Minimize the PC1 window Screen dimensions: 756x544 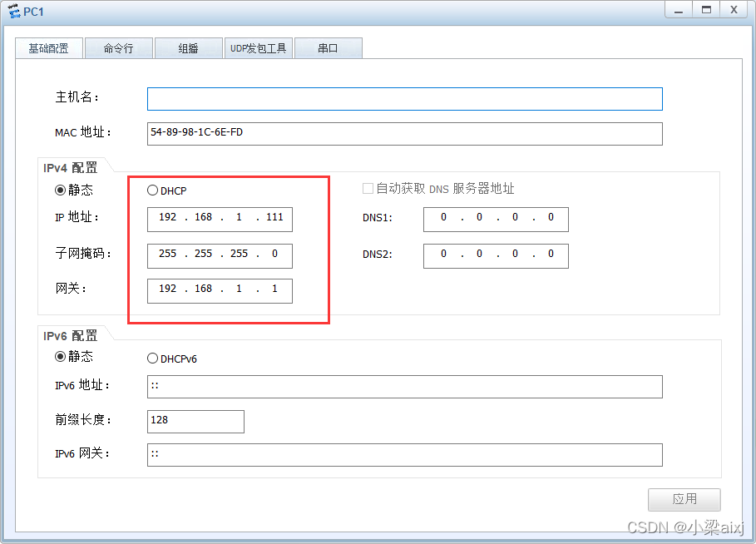[679, 10]
